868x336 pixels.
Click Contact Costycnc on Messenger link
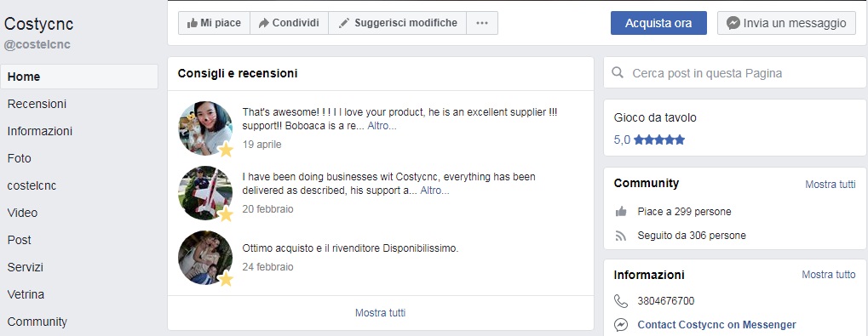point(717,325)
